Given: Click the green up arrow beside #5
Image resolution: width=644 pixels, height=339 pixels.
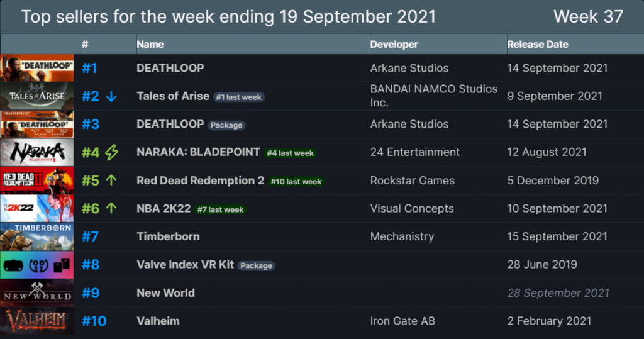Looking at the screenshot, I should (111, 180).
